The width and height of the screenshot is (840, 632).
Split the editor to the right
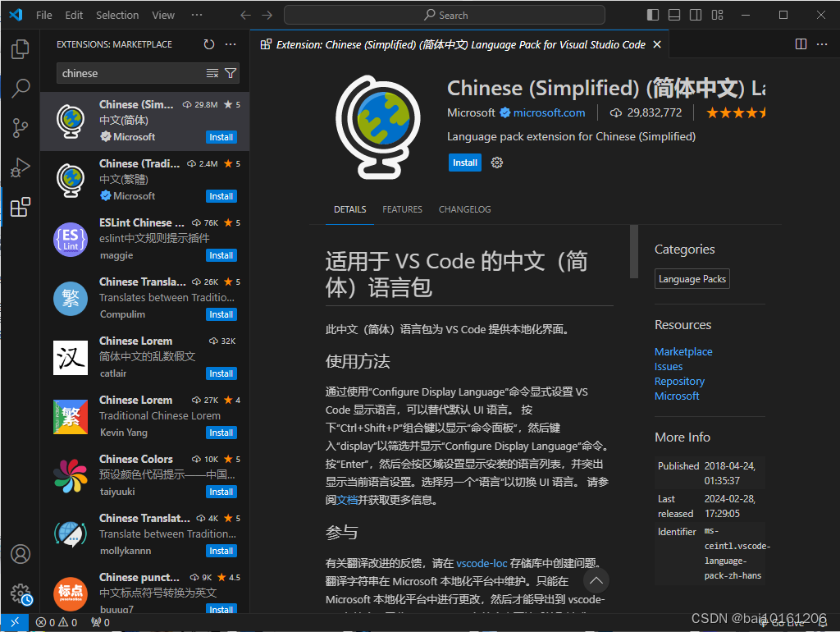click(x=801, y=44)
